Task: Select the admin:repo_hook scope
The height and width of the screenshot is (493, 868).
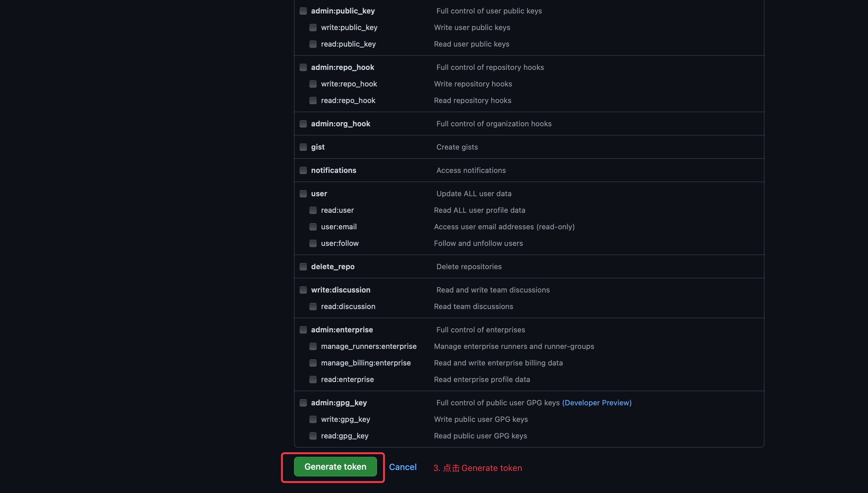Action: tap(303, 67)
